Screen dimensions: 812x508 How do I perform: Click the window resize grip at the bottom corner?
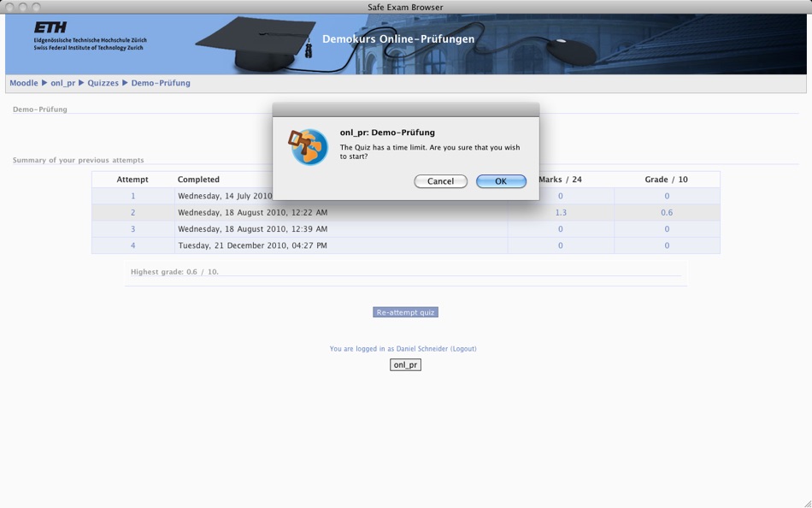click(x=807, y=503)
